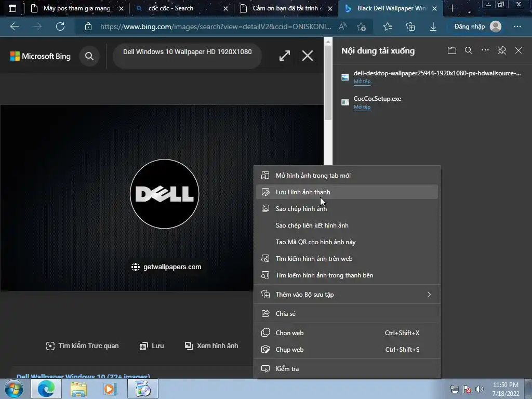Click 'Xem hình ảnh' view image button
The width and height of the screenshot is (532, 399).
[x=211, y=345]
